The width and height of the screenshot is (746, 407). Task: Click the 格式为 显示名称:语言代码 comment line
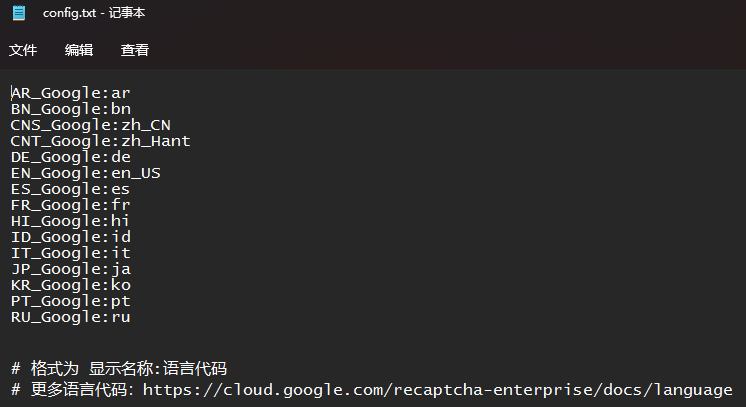tap(119, 368)
